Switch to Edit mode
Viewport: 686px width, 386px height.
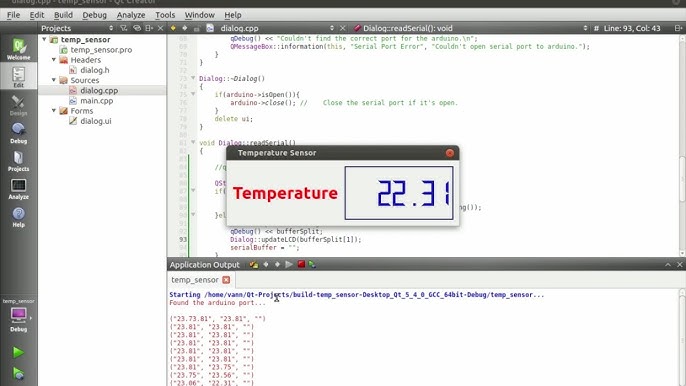18,77
